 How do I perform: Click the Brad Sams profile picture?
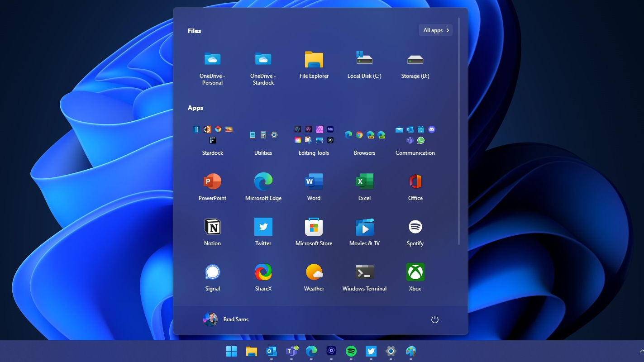click(210, 319)
